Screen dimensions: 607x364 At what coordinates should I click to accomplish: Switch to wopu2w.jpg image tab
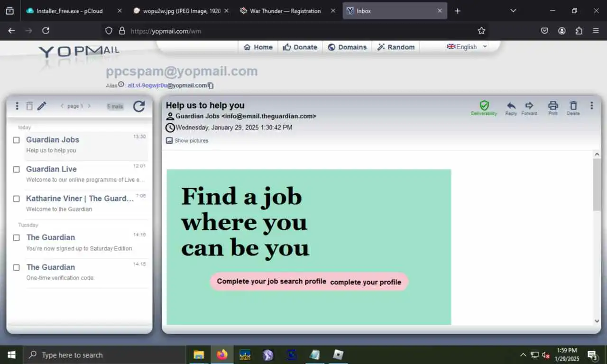pyautogui.click(x=182, y=11)
